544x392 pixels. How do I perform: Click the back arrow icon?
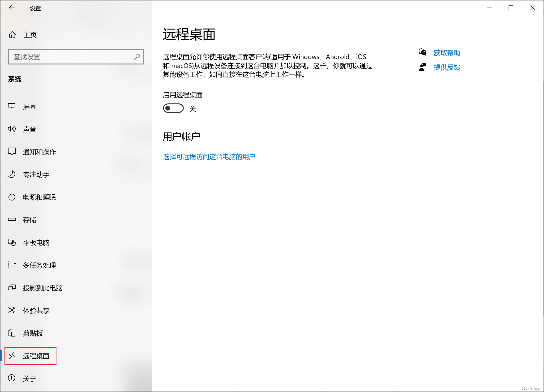12,8
